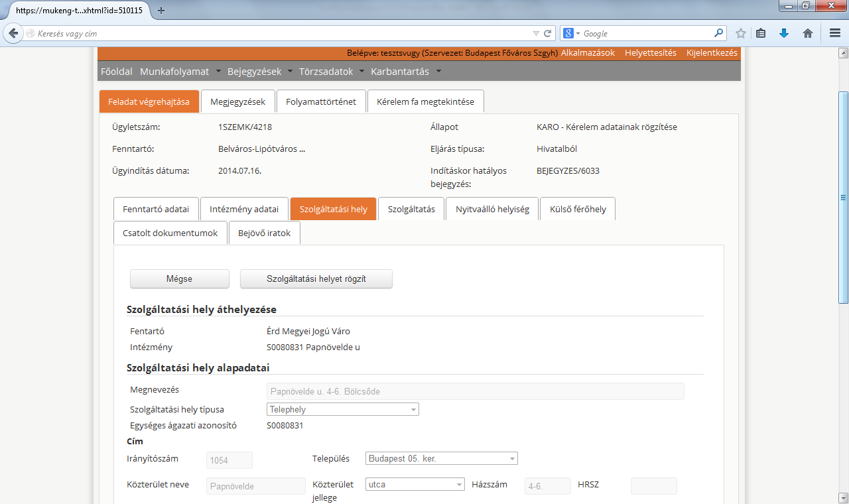849x504 pixels.
Task: Click the Ügyletszám value 1SZEMK/4218
Action: tap(245, 127)
